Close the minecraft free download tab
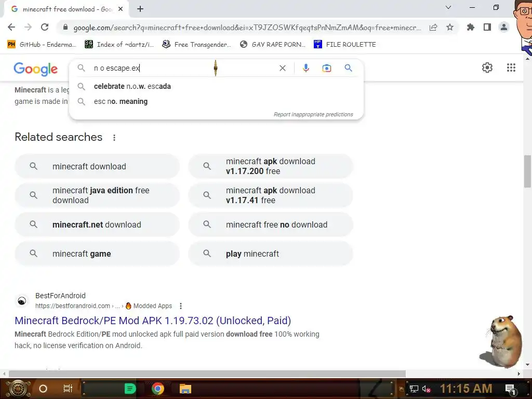The width and height of the screenshot is (532, 399). [121, 9]
